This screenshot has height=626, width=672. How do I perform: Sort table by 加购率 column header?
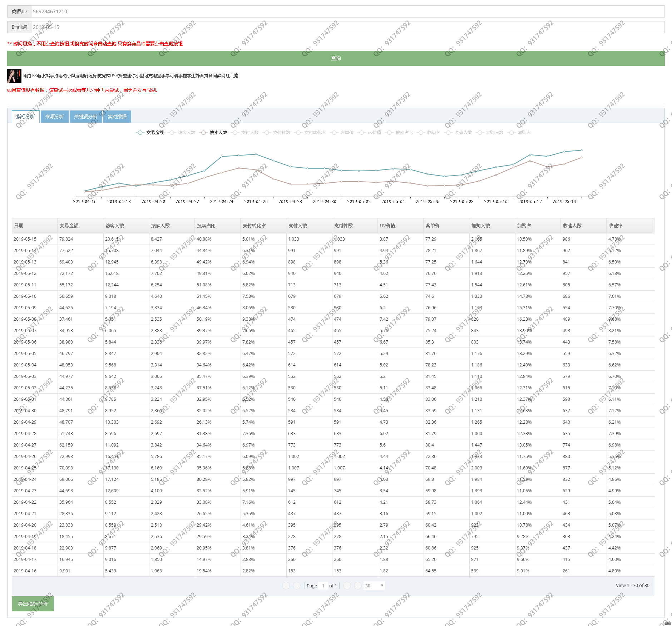pos(538,226)
